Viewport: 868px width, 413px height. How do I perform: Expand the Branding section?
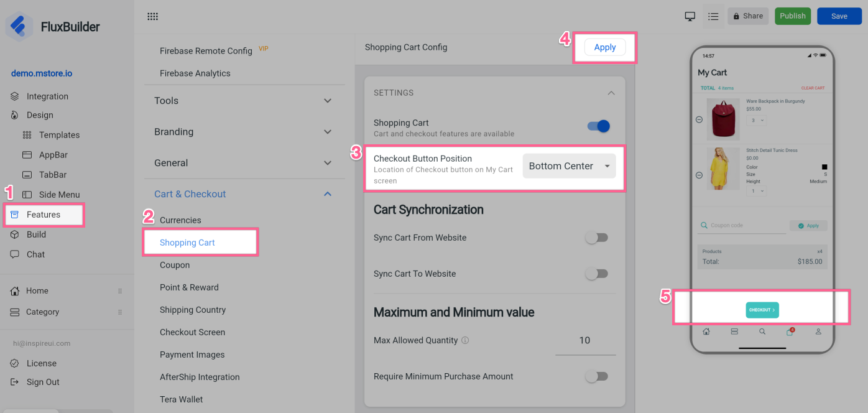(243, 132)
